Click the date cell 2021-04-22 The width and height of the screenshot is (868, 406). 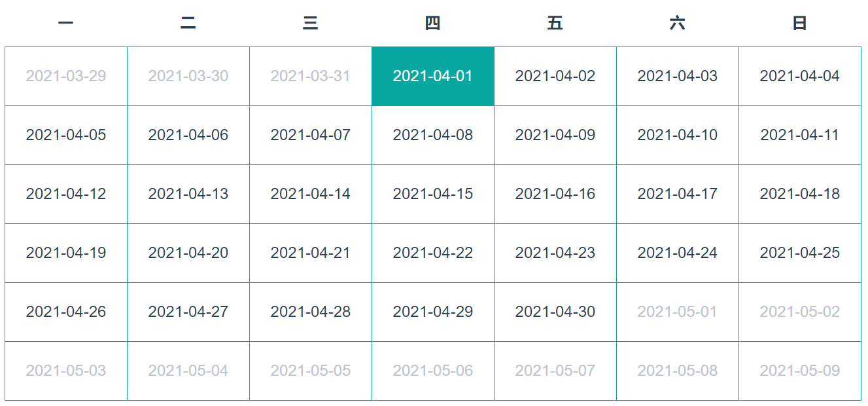click(432, 253)
